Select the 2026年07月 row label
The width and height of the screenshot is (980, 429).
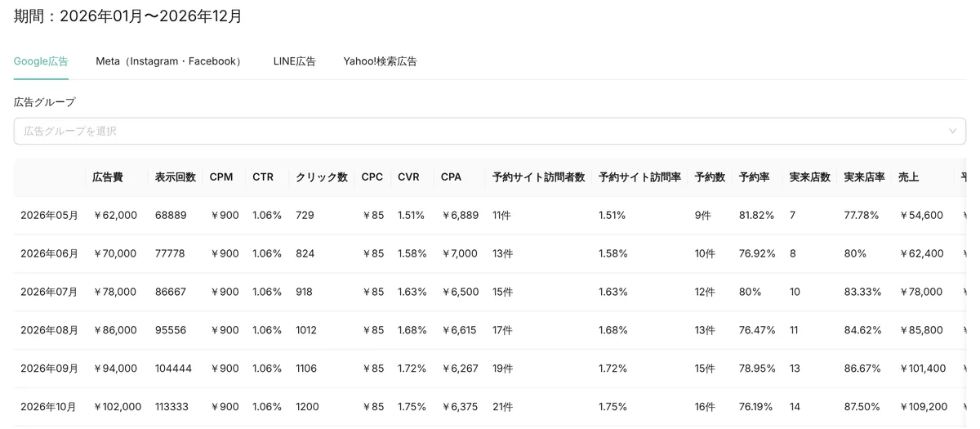49,292
